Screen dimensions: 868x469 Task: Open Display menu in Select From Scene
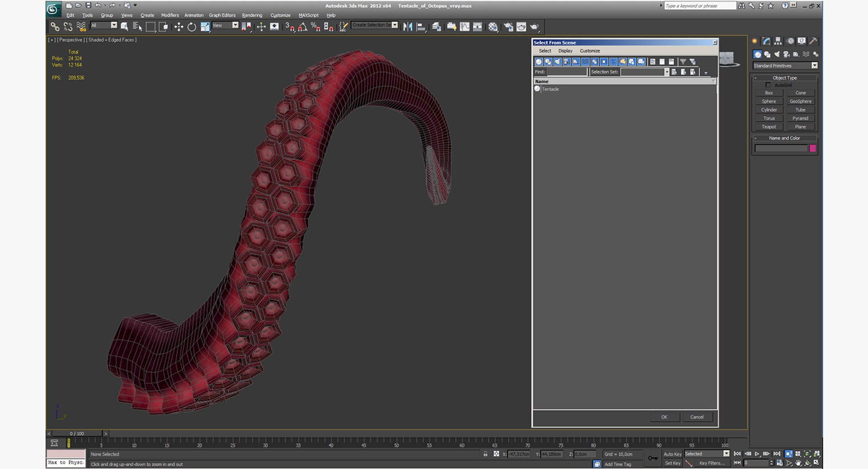565,51
